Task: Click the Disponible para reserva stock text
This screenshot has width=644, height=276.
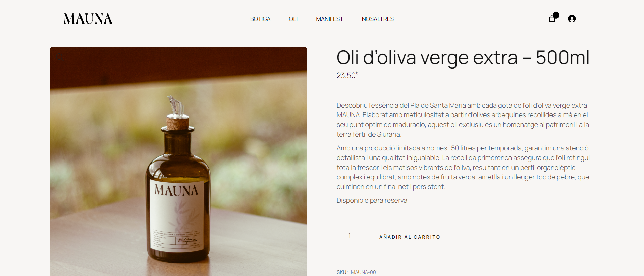Action: point(372,200)
